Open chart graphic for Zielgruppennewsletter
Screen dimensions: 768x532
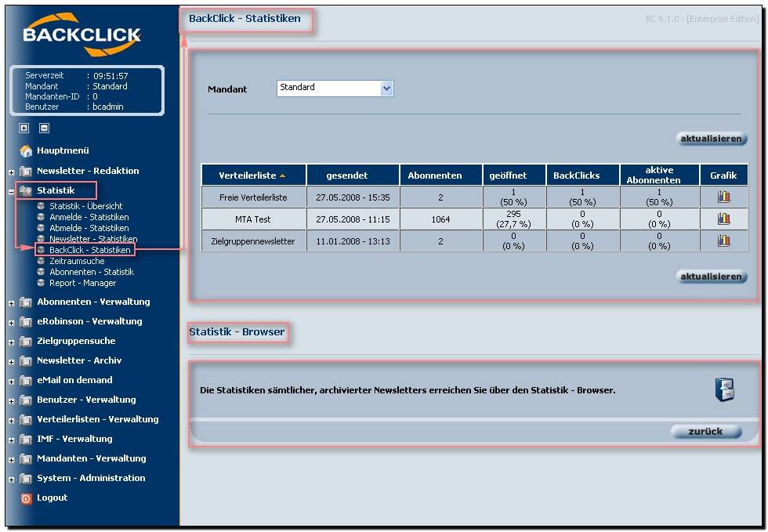723,241
